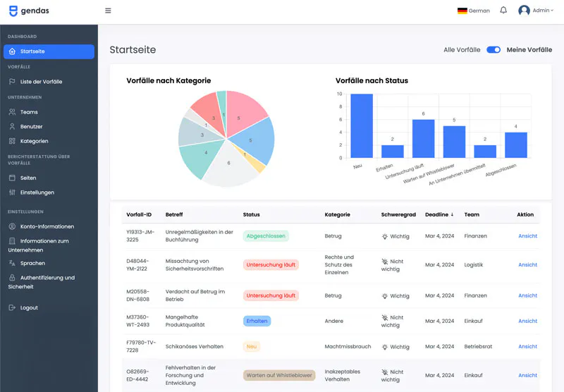This screenshot has width=564, height=392.
Task: Click the Neu bar in status chart
Action: point(362,126)
